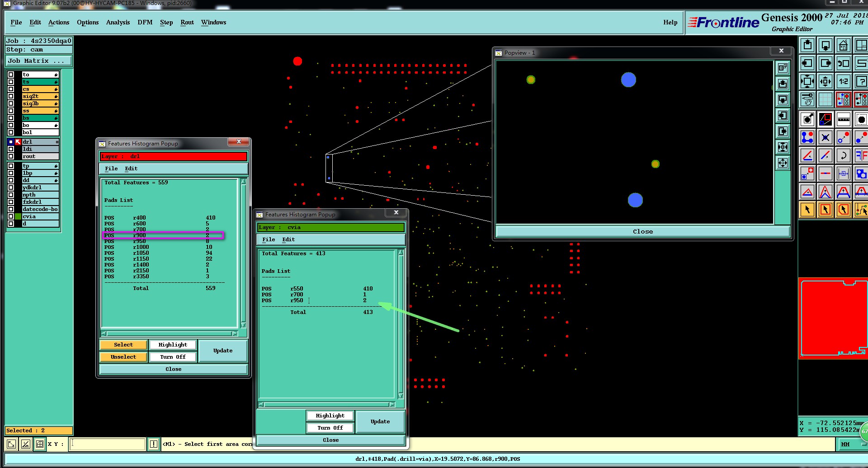Open Edit menu in drl histogram popup
Screen dimensions: 868x468
pos(131,168)
